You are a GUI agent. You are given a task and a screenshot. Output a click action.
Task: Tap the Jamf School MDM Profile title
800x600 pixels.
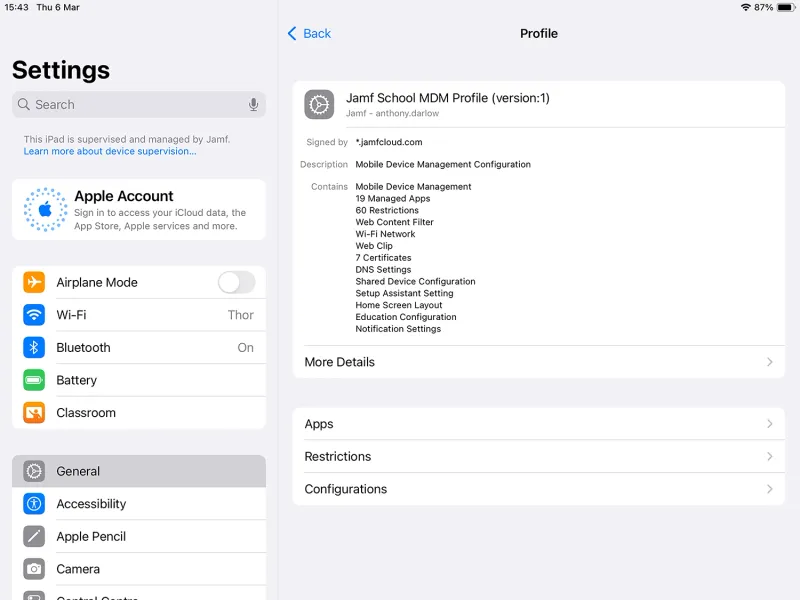[x=447, y=98]
